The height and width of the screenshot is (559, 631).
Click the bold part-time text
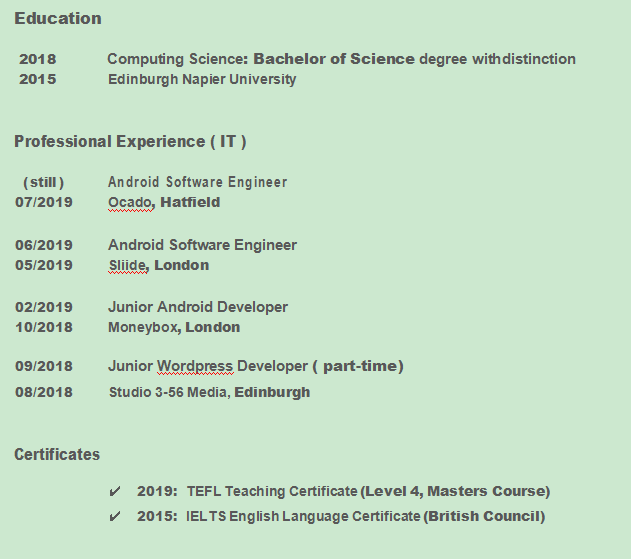[x=360, y=367]
